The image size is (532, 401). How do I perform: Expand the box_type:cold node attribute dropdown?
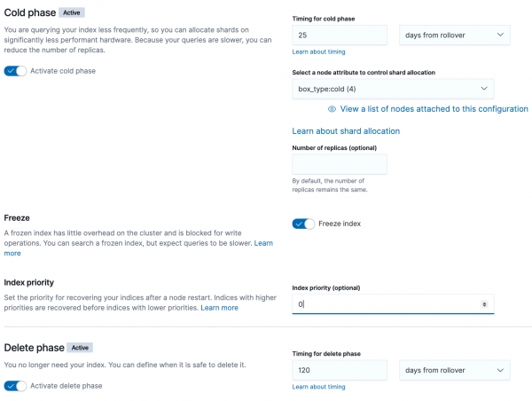pyautogui.click(x=393, y=89)
